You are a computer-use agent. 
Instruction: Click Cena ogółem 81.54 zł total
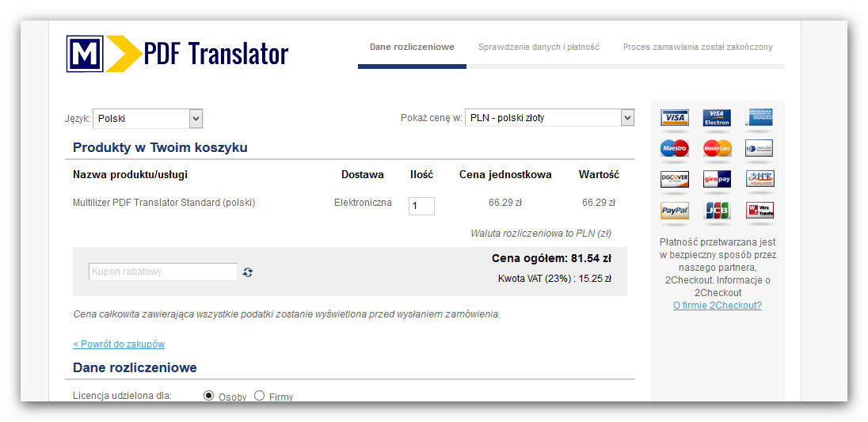[551, 258]
